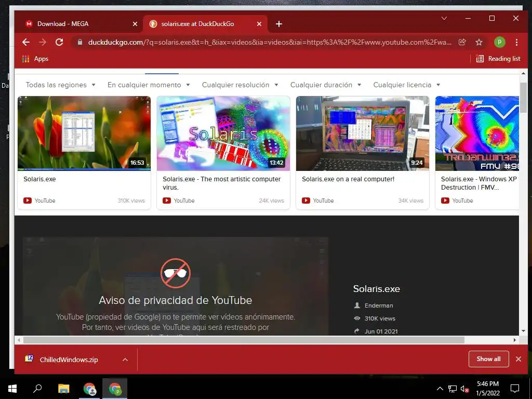Click the network tray icon
This screenshot has width=532, height=399.
coord(453,389)
